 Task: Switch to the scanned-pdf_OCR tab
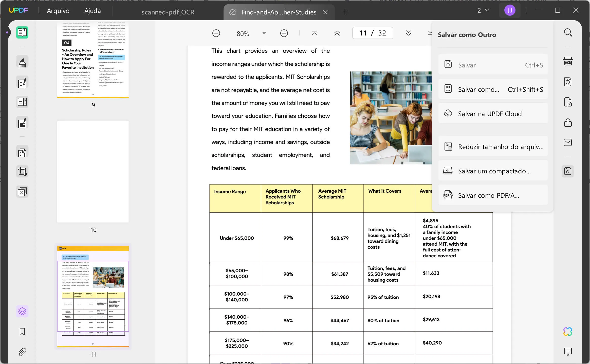click(x=168, y=12)
